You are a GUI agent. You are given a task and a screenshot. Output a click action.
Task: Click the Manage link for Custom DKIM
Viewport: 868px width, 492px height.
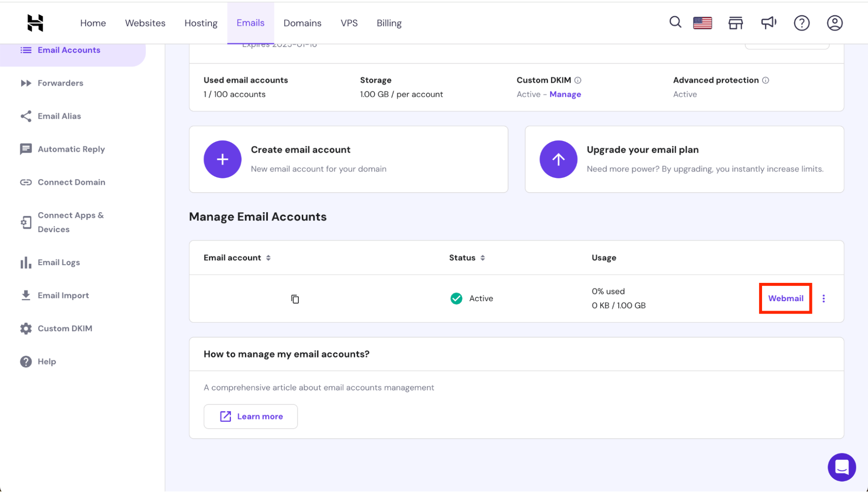565,94
